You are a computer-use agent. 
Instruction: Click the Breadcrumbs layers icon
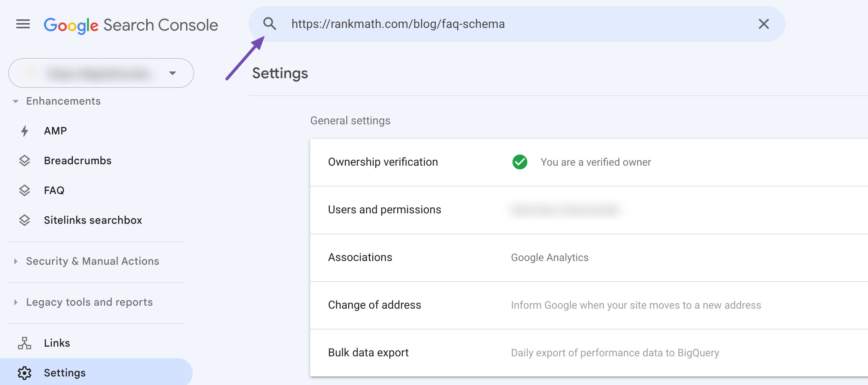(25, 160)
